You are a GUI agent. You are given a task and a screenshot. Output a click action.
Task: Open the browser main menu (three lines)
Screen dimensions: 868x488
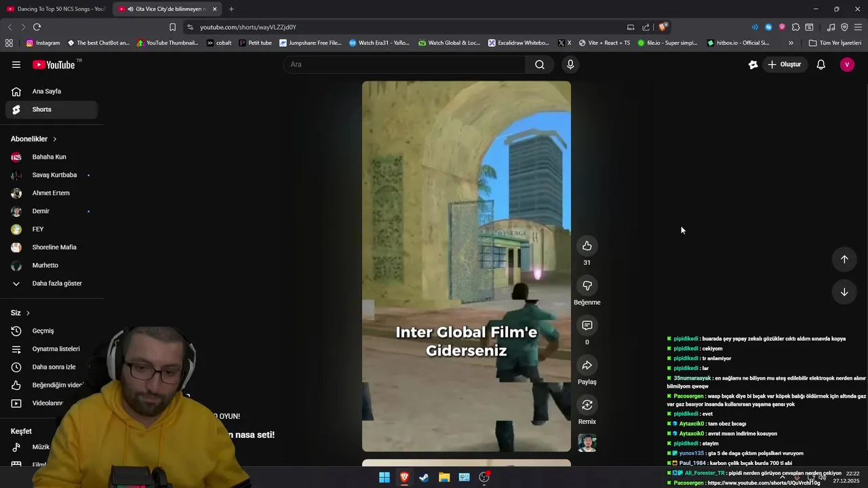tap(858, 27)
